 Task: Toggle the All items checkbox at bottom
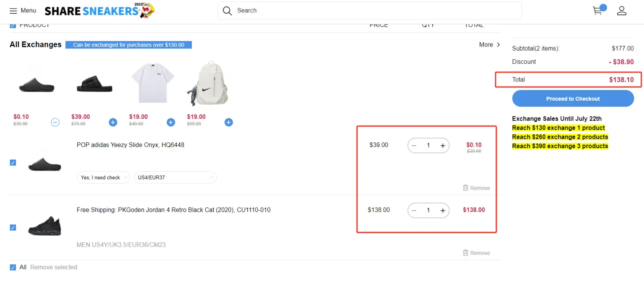click(13, 267)
